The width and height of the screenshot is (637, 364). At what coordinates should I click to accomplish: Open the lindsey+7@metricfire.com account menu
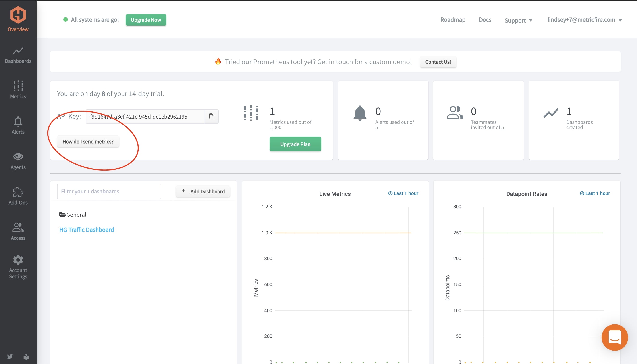[585, 20]
